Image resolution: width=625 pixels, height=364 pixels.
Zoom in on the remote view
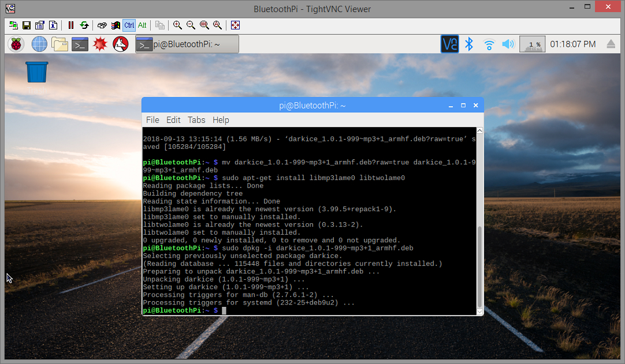177,25
